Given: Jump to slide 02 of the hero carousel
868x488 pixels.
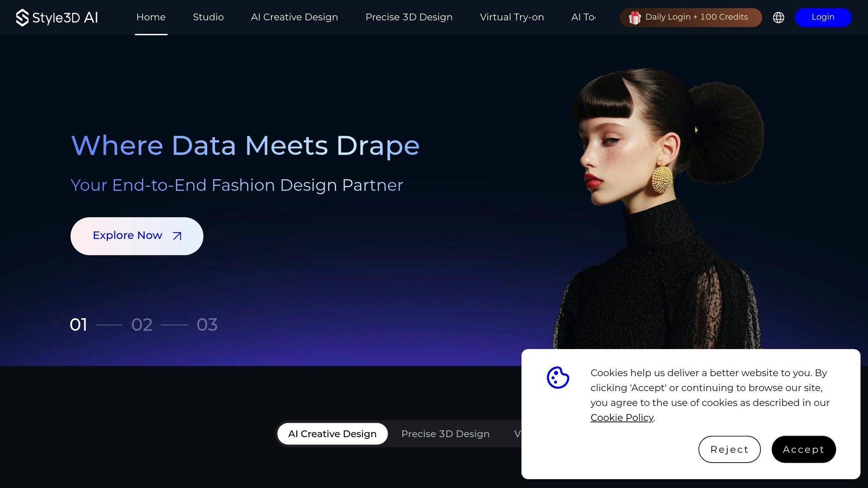Looking at the screenshot, I should coord(142,325).
